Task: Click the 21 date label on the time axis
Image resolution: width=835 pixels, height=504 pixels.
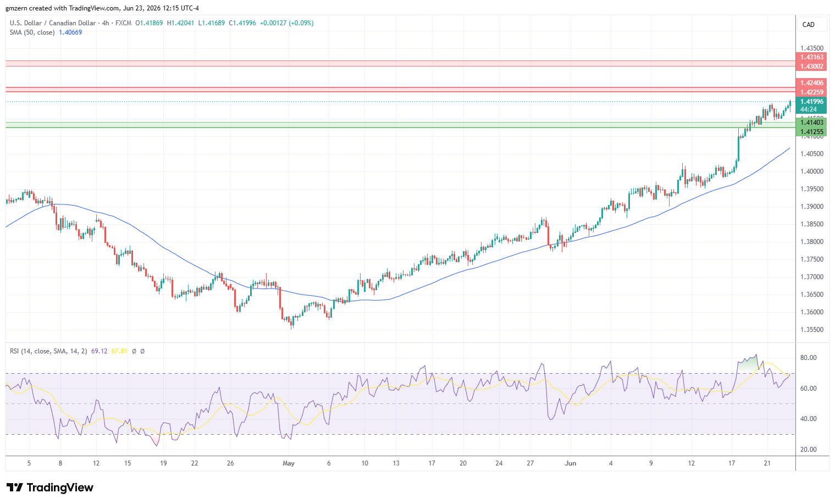Action: tap(767, 463)
